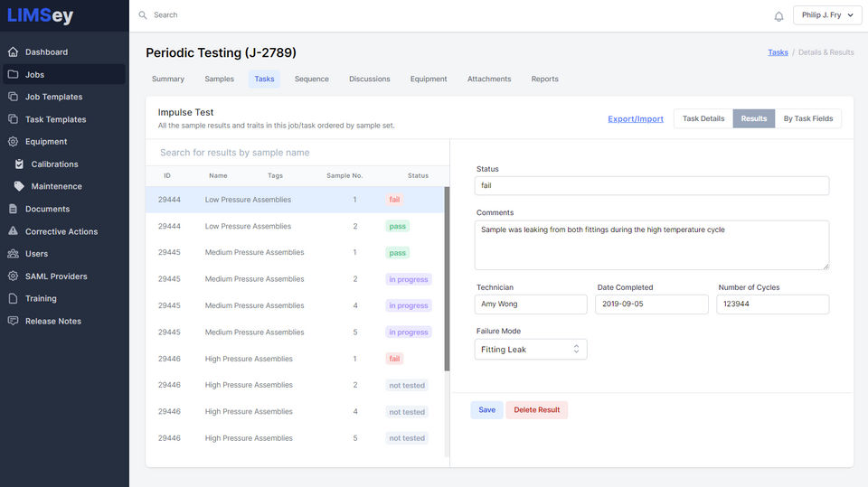Open notifications bell icon
Image resolution: width=868 pixels, height=487 pixels.
(778, 16)
